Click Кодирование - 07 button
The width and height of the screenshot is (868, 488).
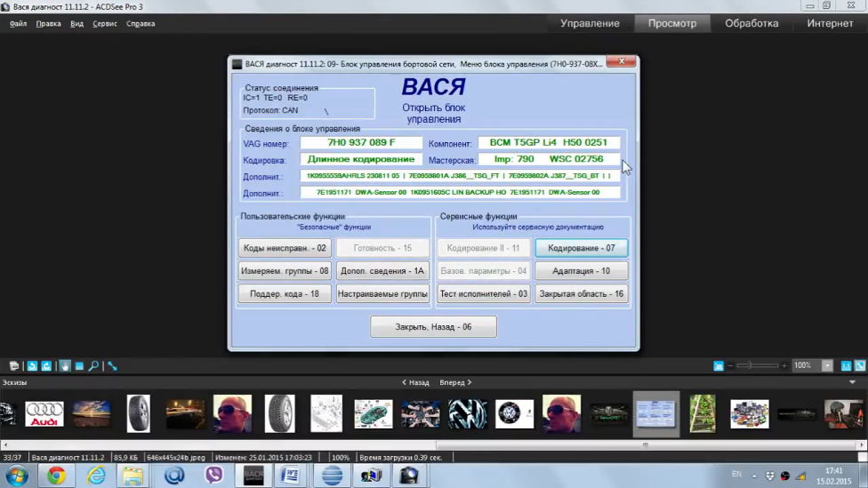[582, 248]
